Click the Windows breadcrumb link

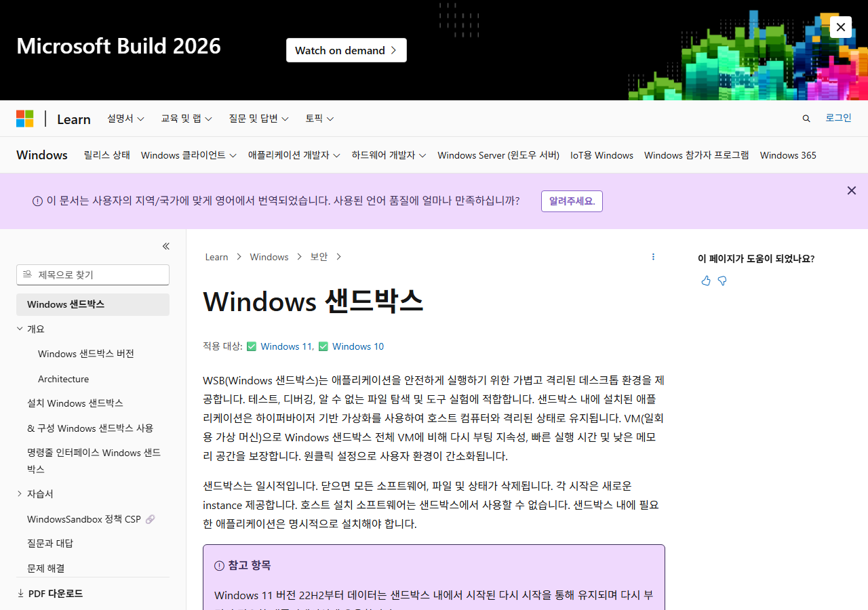[x=269, y=257]
